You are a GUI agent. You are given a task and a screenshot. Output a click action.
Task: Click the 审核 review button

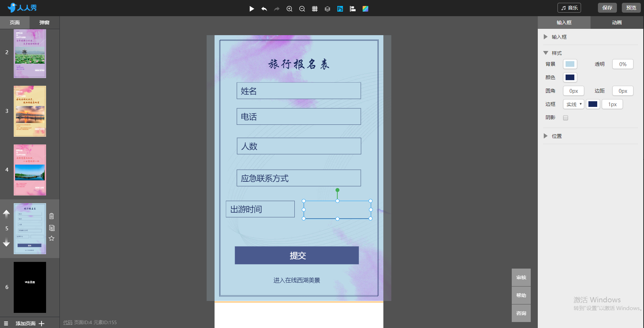521,277
